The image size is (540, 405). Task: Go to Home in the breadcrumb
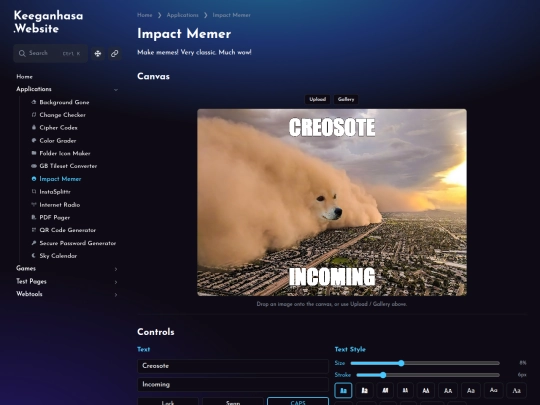[145, 15]
